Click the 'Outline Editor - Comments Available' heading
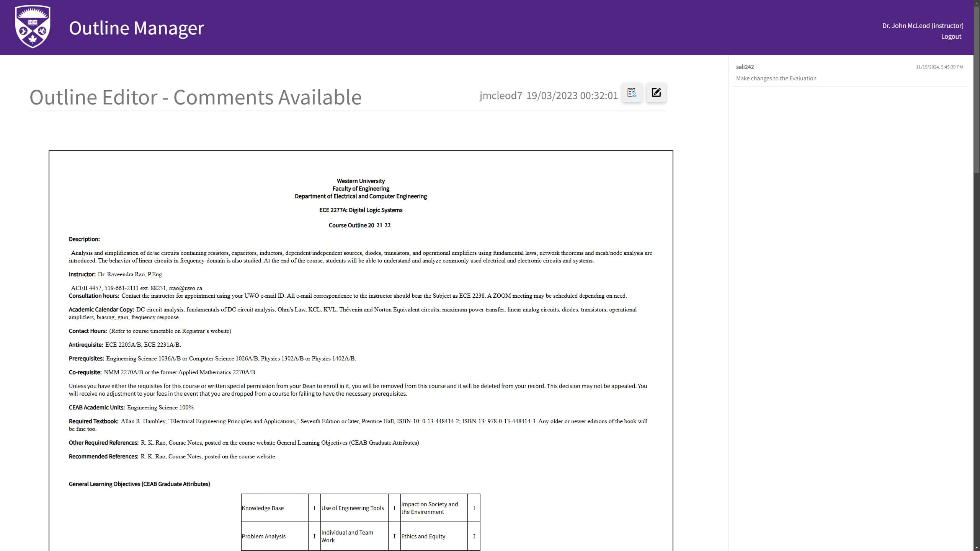The height and width of the screenshot is (551, 980). click(x=195, y=97)
